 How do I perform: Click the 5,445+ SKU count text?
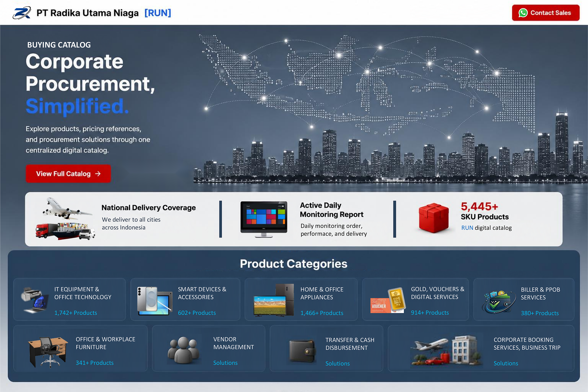(479, 206)
